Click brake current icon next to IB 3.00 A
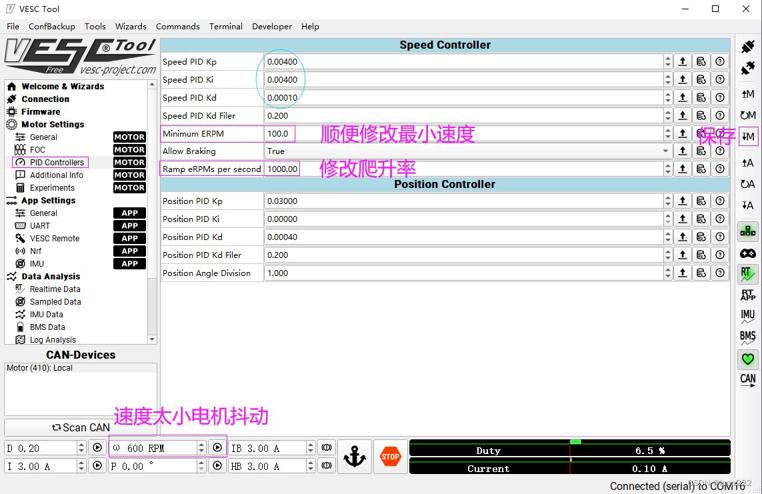 327,447
